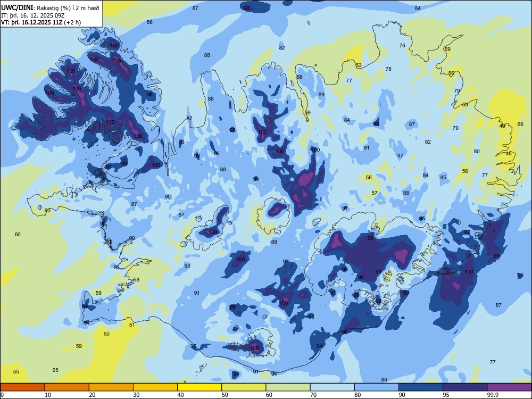The image size is (532, 399).
Task: Click the map value '57' in the highlands
Action: [375, 193]
